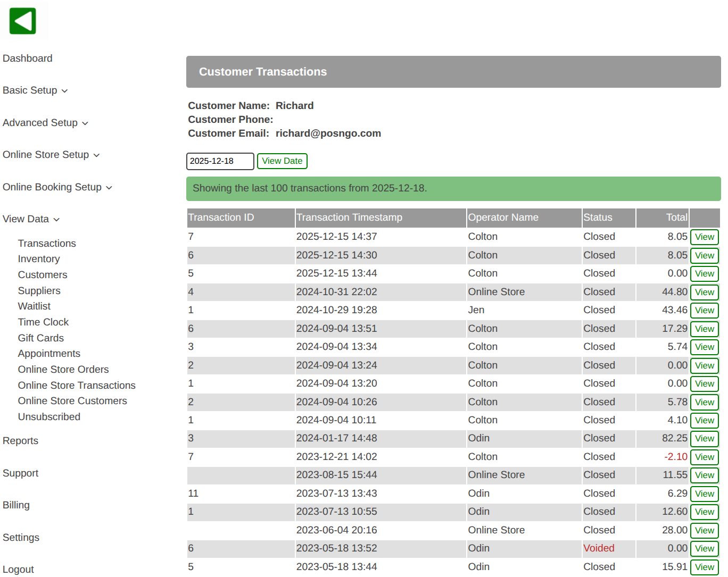Expand Online Store Setup menu
This screenshot has height=577, width=728.
51,155
